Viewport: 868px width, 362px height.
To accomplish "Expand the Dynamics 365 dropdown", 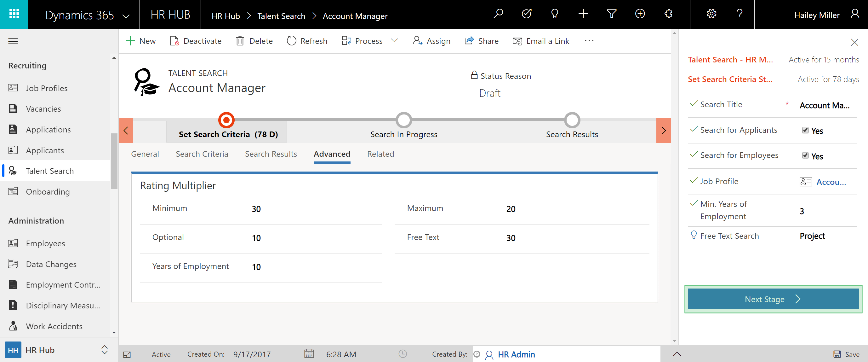I will (126, 16).
